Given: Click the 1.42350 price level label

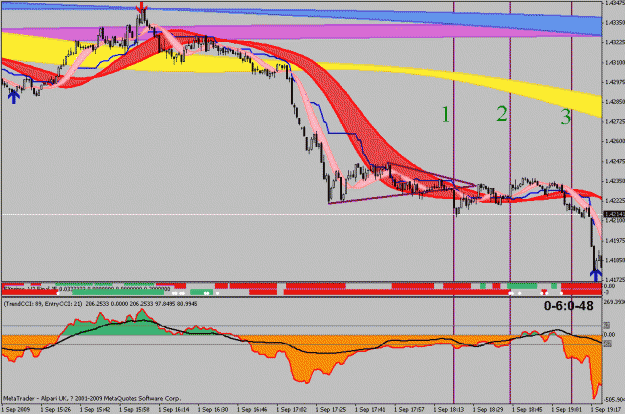Looking at the screenshot, I should click(x=615, y=181).
